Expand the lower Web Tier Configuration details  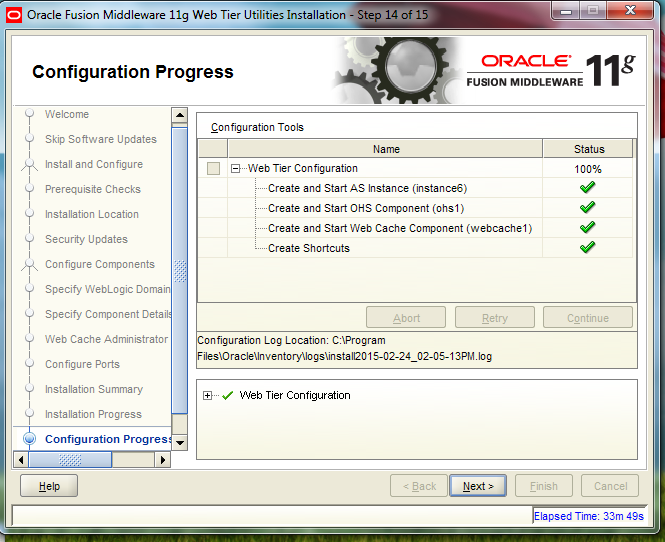(207, 396)
